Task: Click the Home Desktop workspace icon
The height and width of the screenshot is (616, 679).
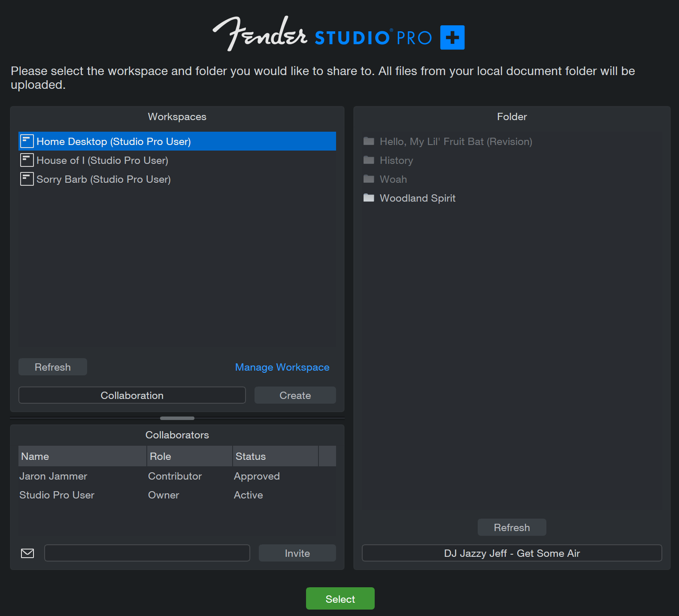Action: coord(27,141)
